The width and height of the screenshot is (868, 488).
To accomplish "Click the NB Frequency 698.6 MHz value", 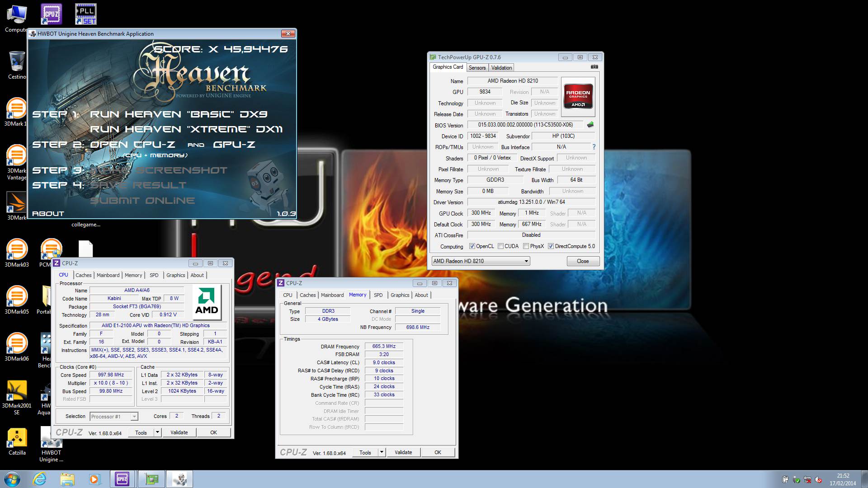I will coord(418,327).
